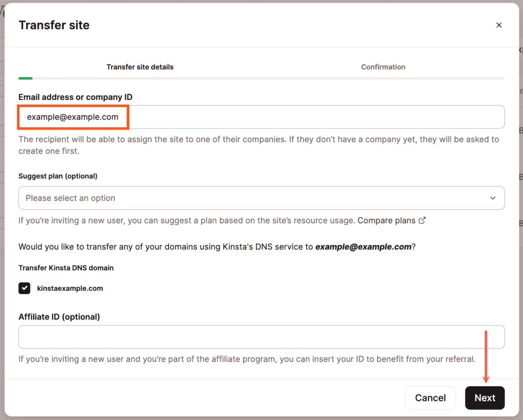Click the downward arrow beside Please select an option
Image resolution: width=523 pixels, height=420 pixels.
click(492, 198)
